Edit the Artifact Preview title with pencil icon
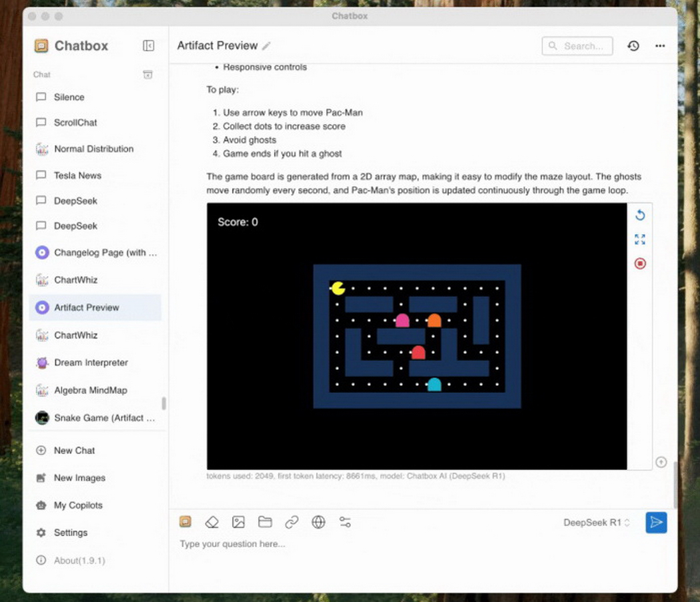The height and width of the screenshot is (602, 700). pos(266,46)
